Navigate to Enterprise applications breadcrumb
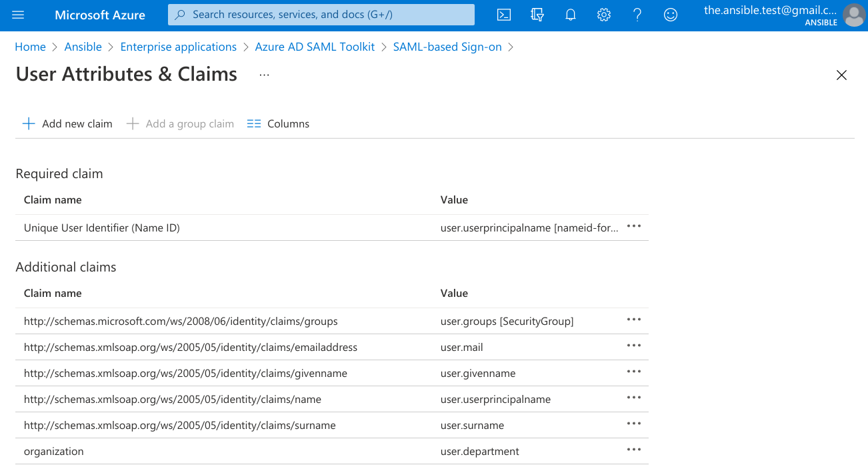Viewport: 868px width, 473px height. (x=178, y=47)
